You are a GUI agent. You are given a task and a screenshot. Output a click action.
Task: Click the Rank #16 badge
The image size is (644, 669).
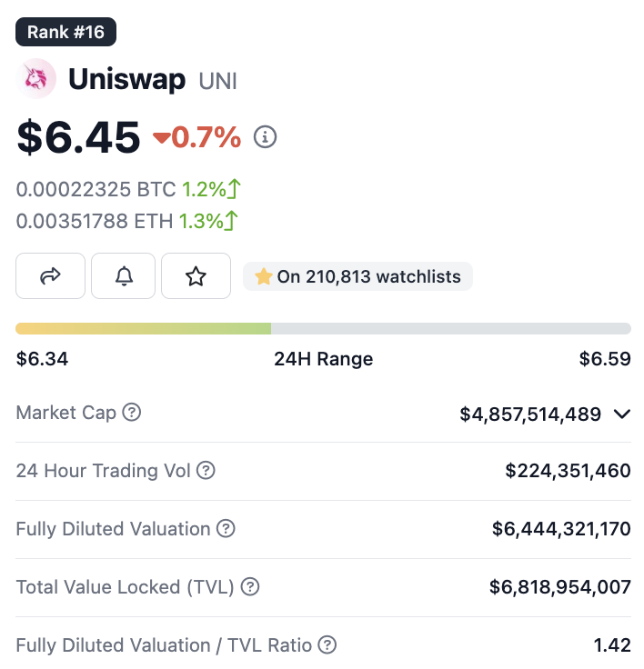[x=65, y=33]
